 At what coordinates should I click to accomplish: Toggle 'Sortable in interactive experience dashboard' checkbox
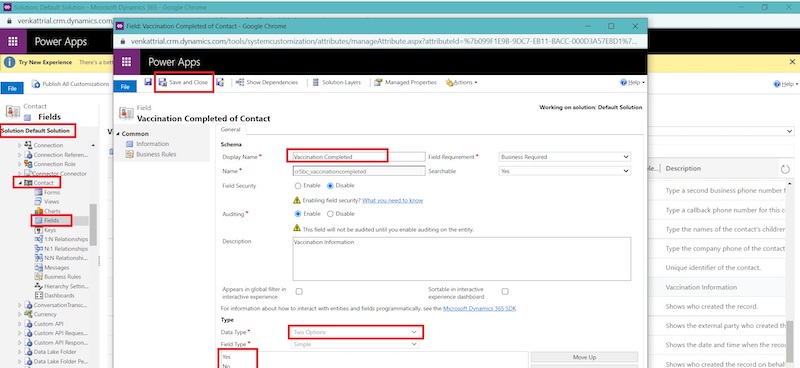coord(505,291)
